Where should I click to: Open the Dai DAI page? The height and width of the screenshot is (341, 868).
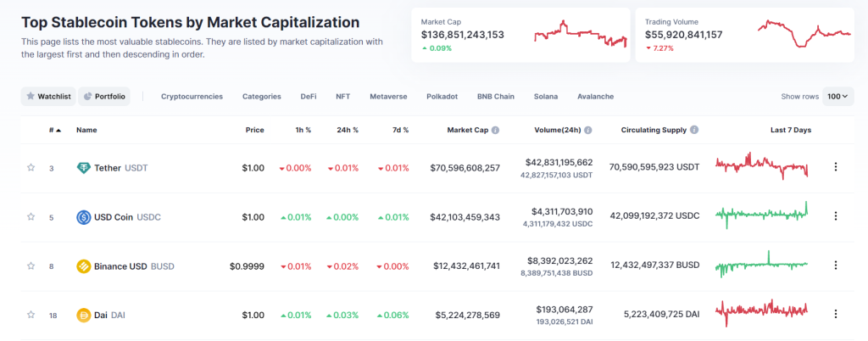pyautogui.click(x=109, y=315)
